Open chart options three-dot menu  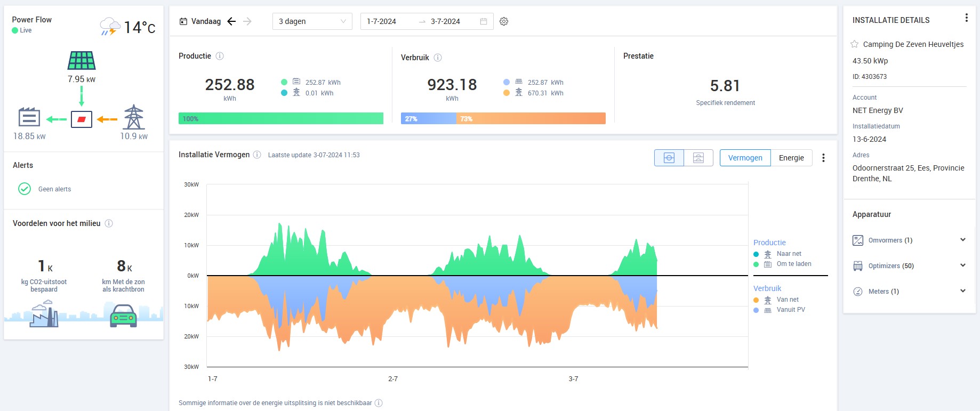point(823,158)
